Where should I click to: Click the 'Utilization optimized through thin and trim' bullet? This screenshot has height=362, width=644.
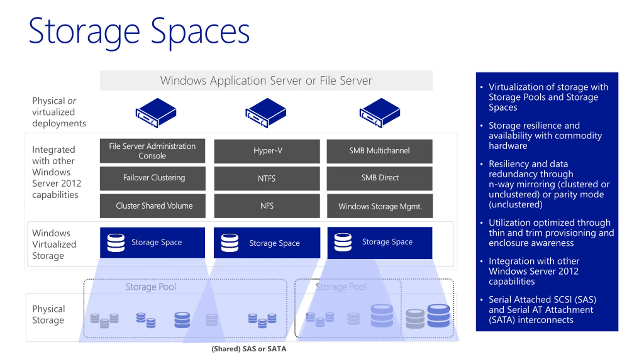(551, 233)
